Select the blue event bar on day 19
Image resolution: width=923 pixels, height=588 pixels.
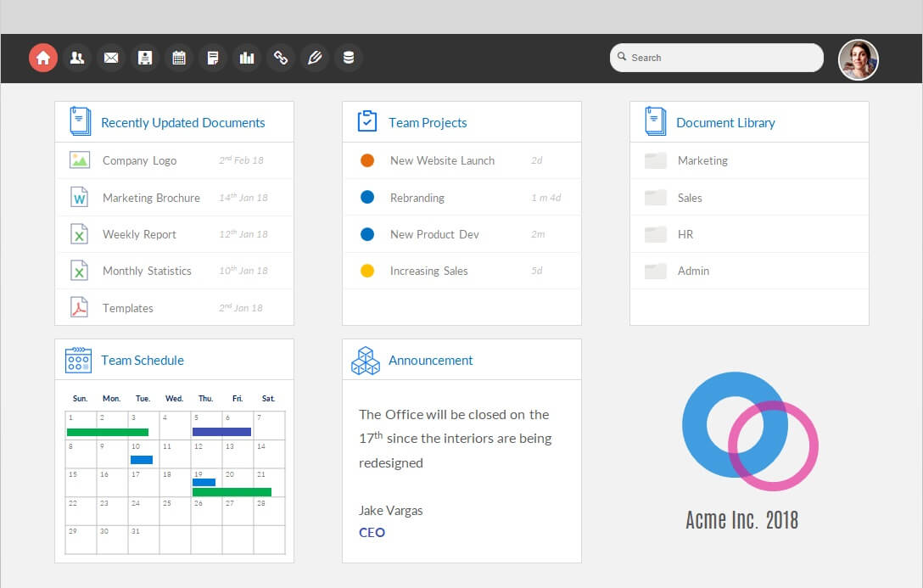tap(204, 482)
